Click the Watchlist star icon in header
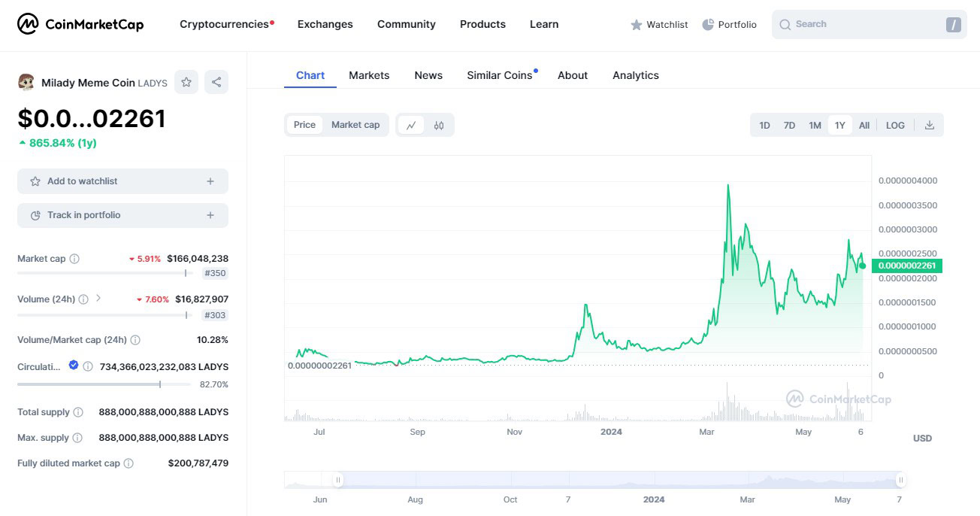Screen dimensions: 980x516 [635, 24]
